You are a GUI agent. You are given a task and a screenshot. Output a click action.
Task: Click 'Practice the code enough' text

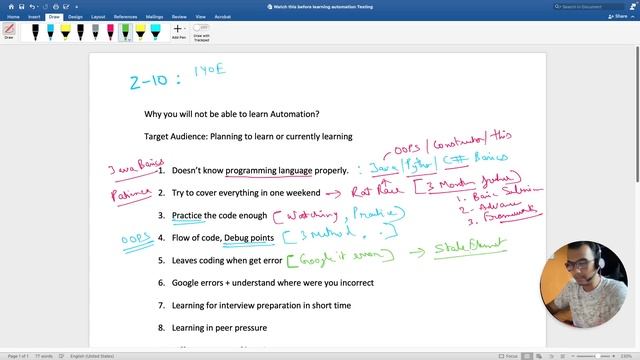pyautogui.click(x=219, y=216)
